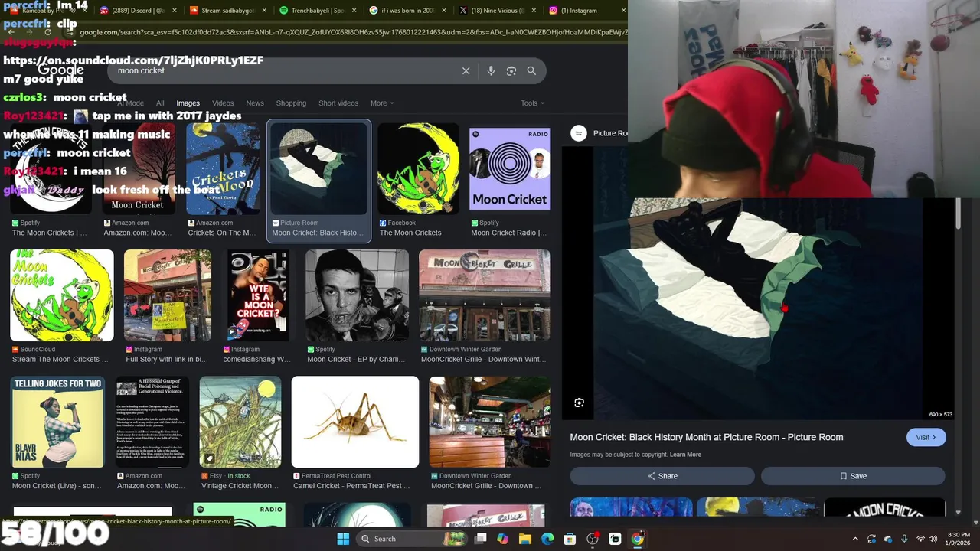
Task: Clear the Google search box text
Action: click(x=465, y=70)
